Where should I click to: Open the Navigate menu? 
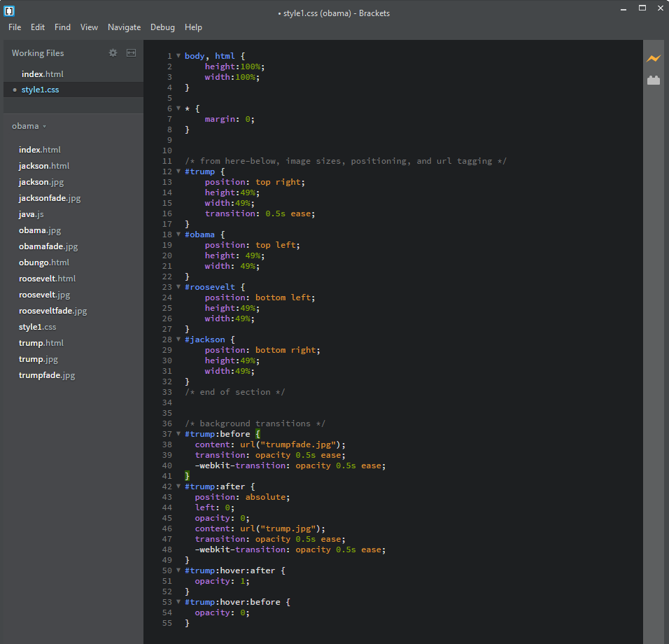click(x=124, y=27)
